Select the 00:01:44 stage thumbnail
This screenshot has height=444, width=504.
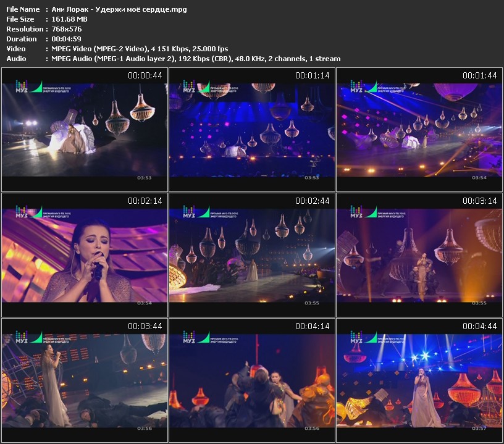pos(419,130)
